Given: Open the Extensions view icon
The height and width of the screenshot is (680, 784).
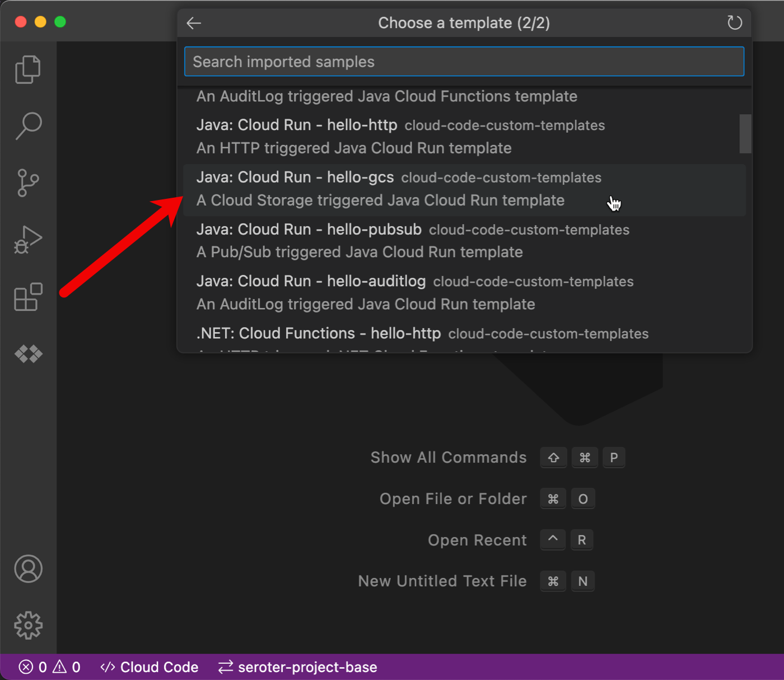Looking at the screenshot, I should coord(28,297).
